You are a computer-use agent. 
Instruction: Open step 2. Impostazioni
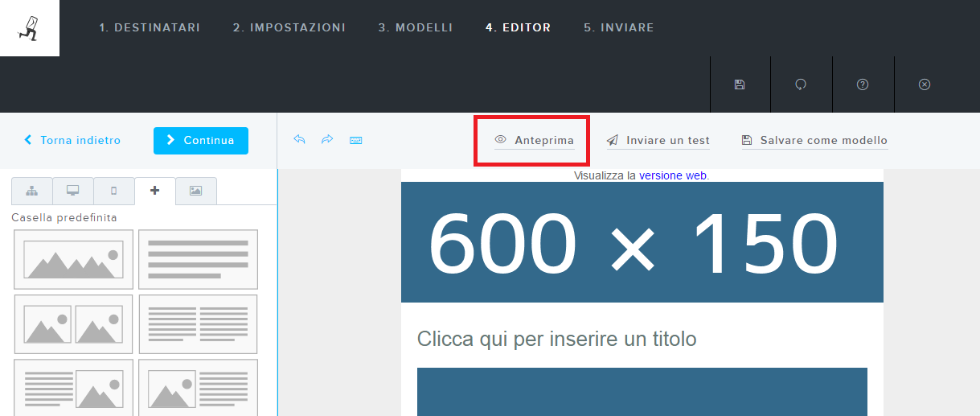click(x=289, y=27)
